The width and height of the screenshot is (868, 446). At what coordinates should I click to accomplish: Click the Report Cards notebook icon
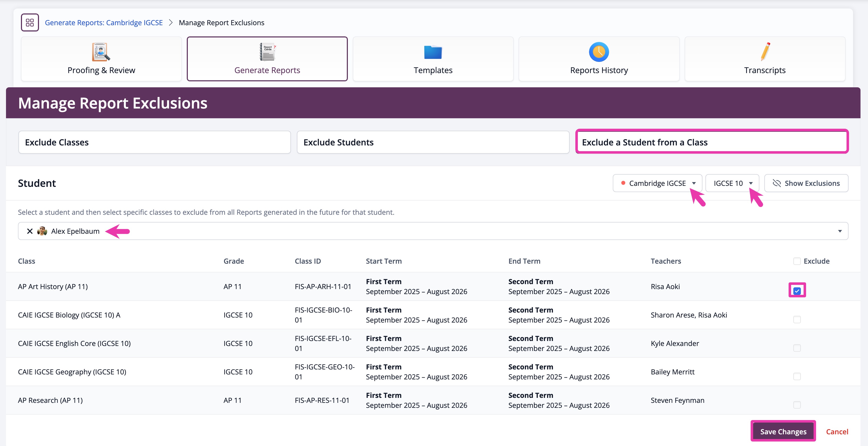click(x=267, y=52)
